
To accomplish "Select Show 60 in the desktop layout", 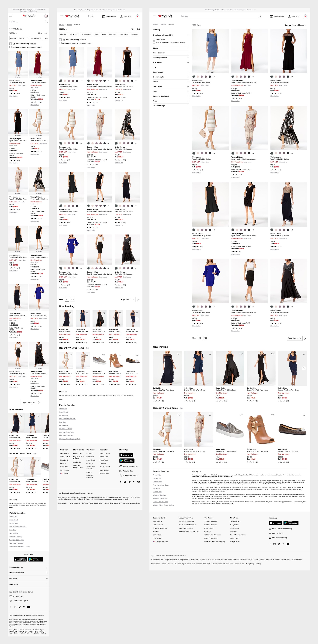I will point(200,338).
